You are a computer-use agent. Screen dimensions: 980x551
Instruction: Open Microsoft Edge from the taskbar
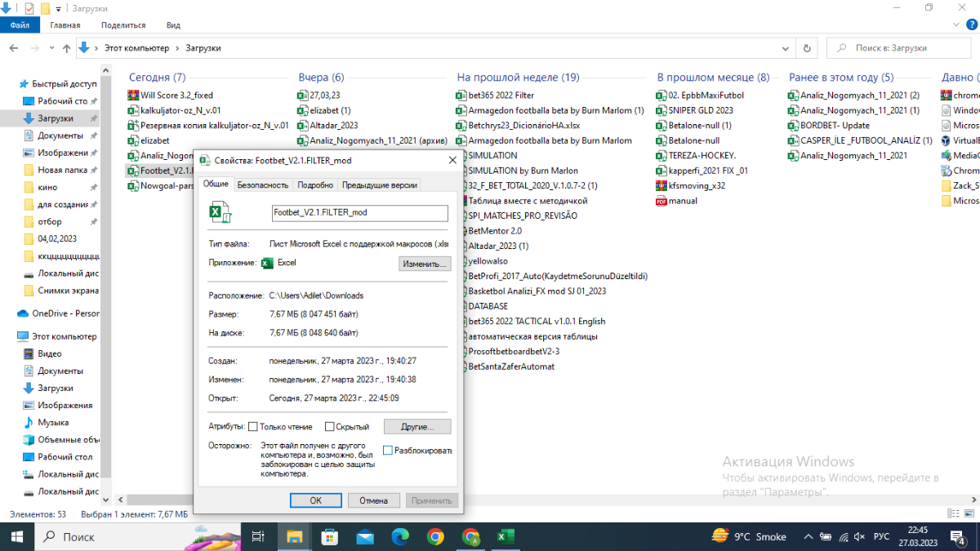coord(400,536)
